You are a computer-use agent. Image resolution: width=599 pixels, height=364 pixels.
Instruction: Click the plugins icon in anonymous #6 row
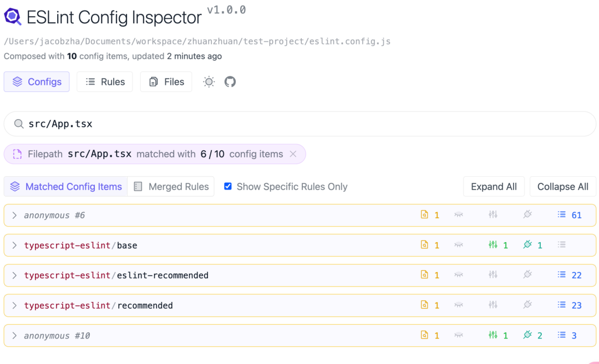[527, 214]
